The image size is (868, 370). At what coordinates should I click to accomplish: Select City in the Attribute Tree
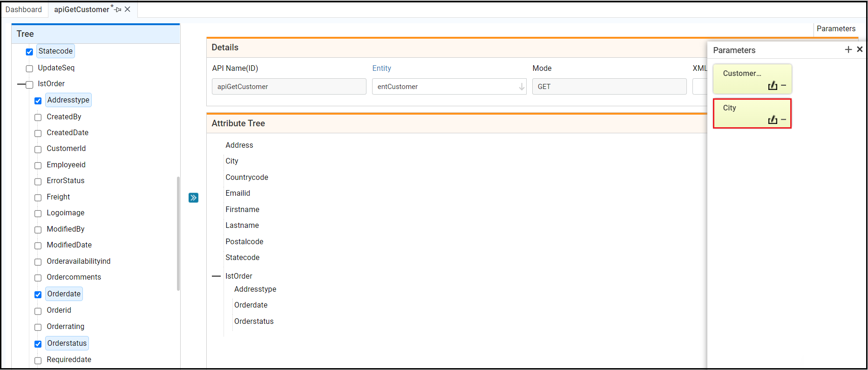232,161
